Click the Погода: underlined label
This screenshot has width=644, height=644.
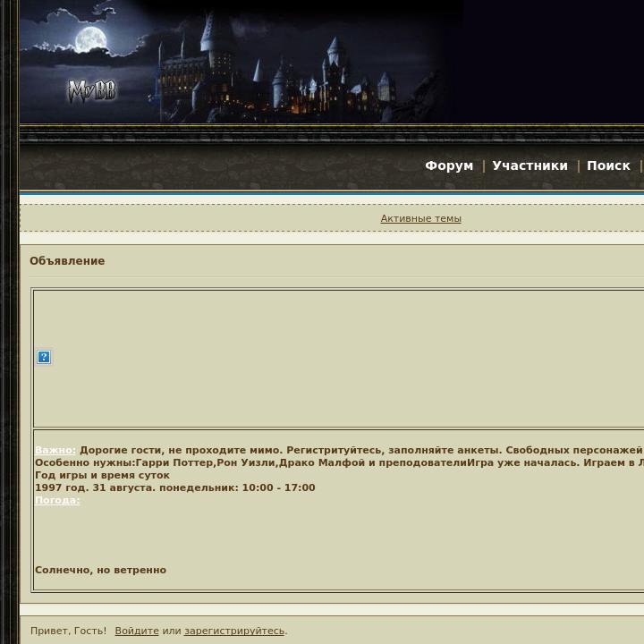57,500
